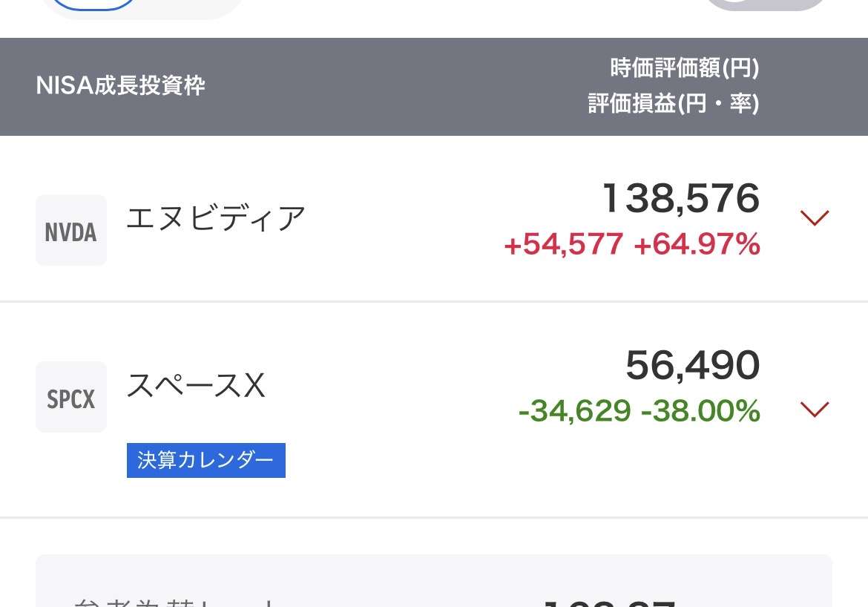Viewport: 868px width, 607px height.
Task: Tap the +54,577 +64.97% gain figure
Action: 631,244
